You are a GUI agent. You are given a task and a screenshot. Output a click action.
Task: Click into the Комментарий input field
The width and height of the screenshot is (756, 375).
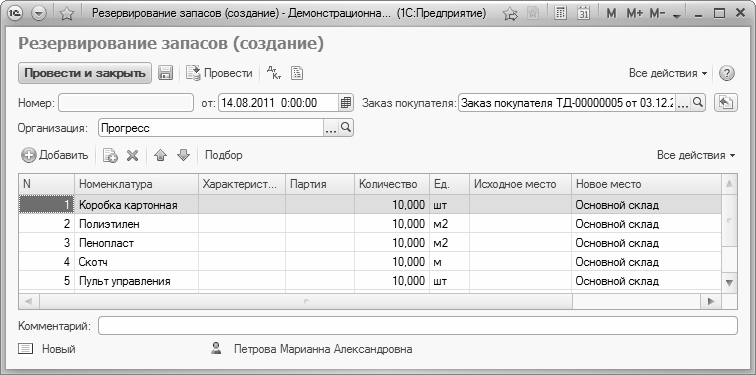pos(418,325)
